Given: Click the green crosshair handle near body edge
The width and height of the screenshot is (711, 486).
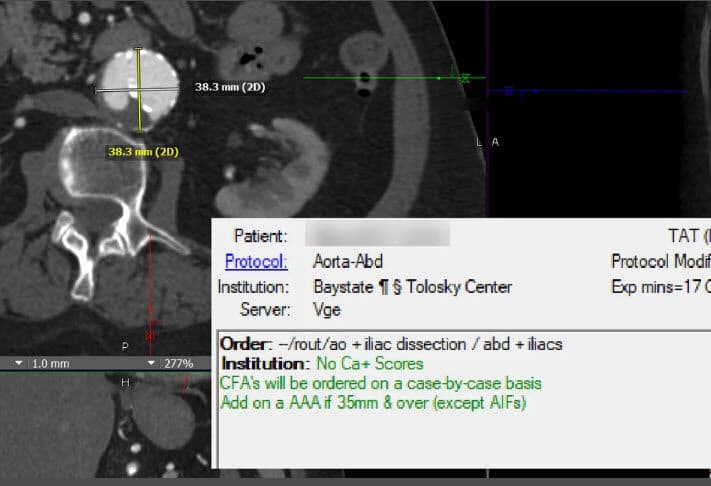Looking at the screenshot, I should click(x=463, y=78).
